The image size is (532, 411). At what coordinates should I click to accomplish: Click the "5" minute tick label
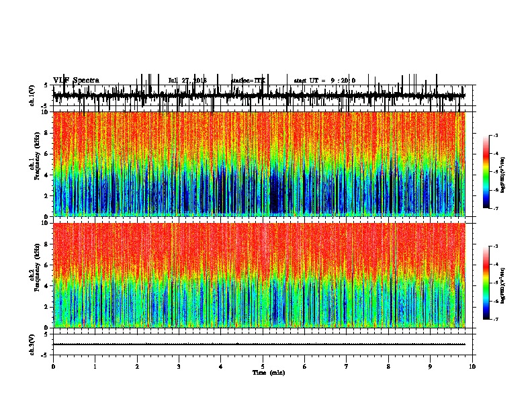tap(263, 367)
